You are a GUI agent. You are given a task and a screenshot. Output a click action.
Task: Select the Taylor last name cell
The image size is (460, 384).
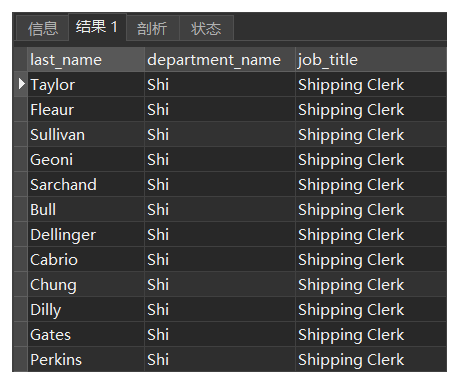(86, 85)
